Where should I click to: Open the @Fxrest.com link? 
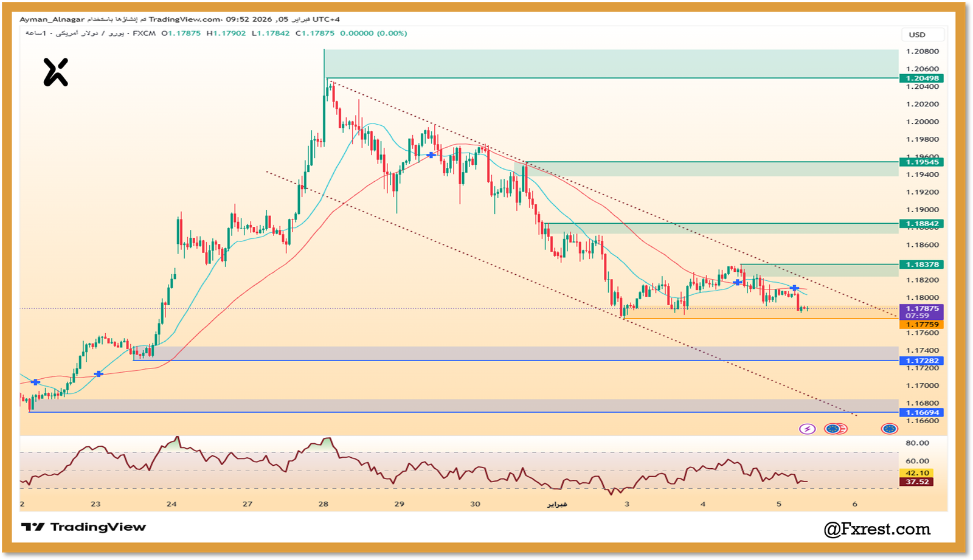click(877, 529)
